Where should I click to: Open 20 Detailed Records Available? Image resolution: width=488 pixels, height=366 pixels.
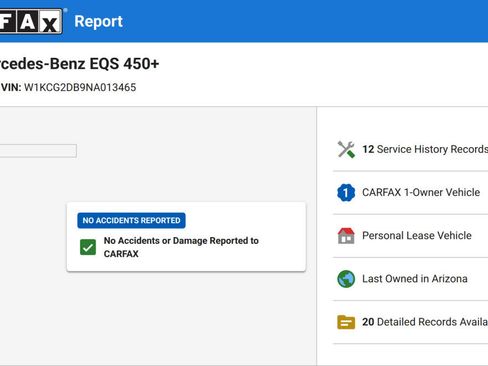point(410,322)
